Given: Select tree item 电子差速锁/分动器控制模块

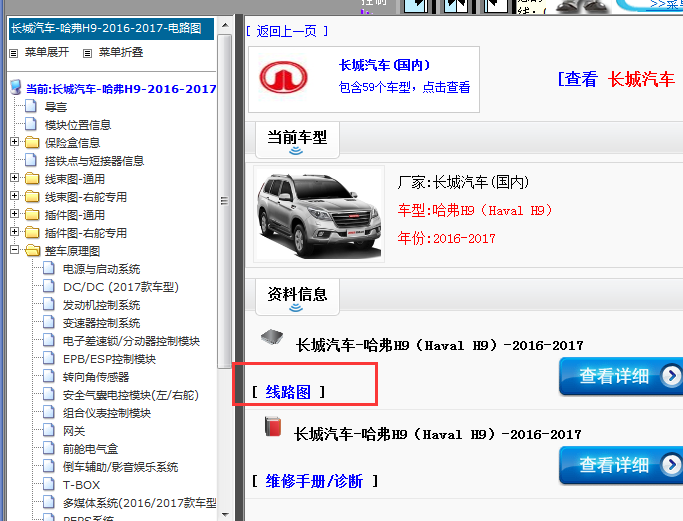Looking at the screenshot, I should point(131,341).
